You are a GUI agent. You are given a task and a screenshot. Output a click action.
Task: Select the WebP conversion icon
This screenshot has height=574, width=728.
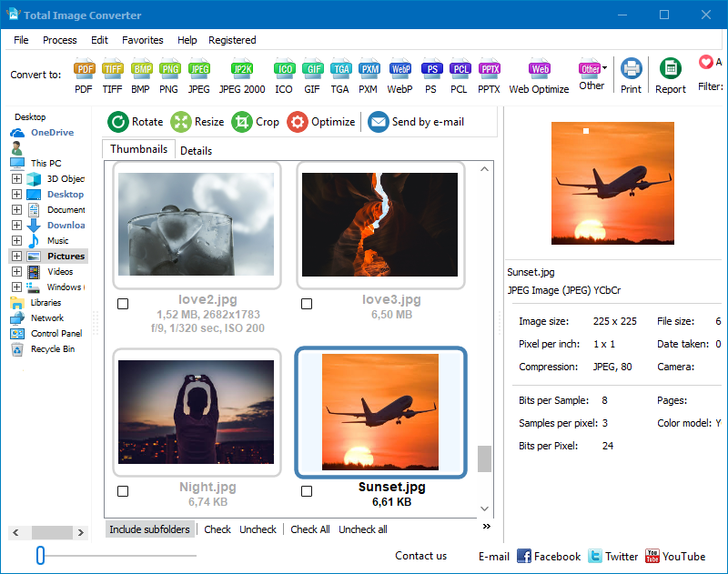[400, 68]
